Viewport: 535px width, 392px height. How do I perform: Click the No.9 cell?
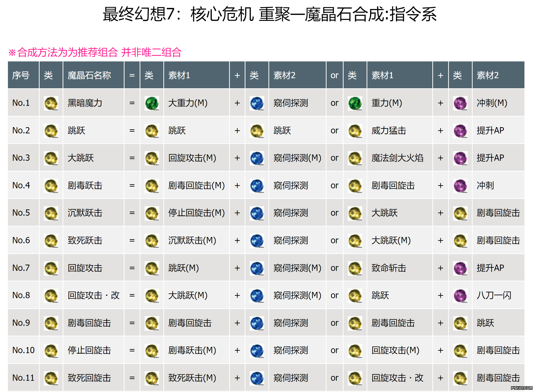coord(24,322)
